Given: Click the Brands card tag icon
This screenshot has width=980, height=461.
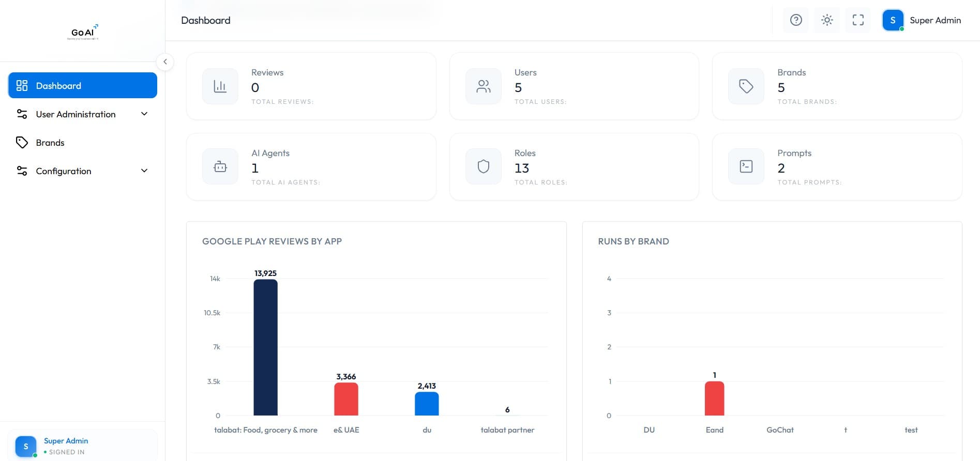Looking at the screenshot, I should (x=746, y=86).
